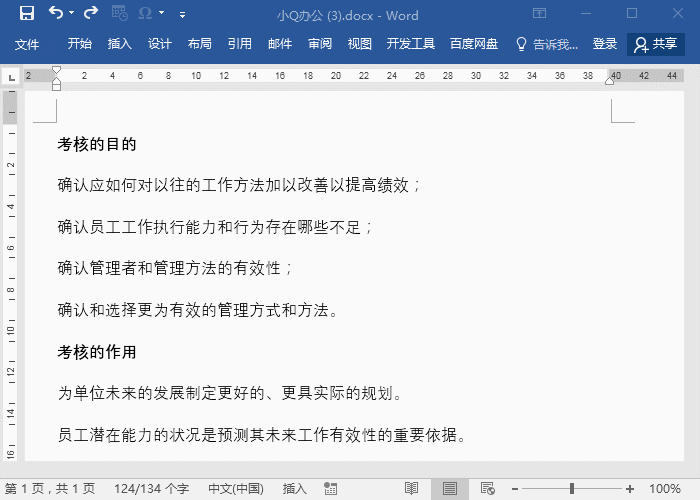Click the 共享 share button
700x500 pixels.
[x=656, y=44]
